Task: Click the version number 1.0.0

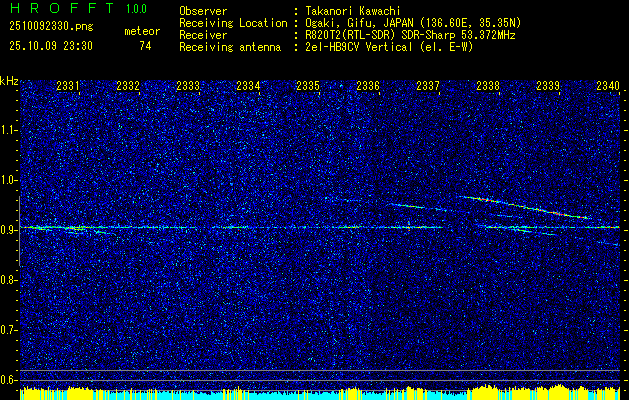Action: click(x=136, y=9)
